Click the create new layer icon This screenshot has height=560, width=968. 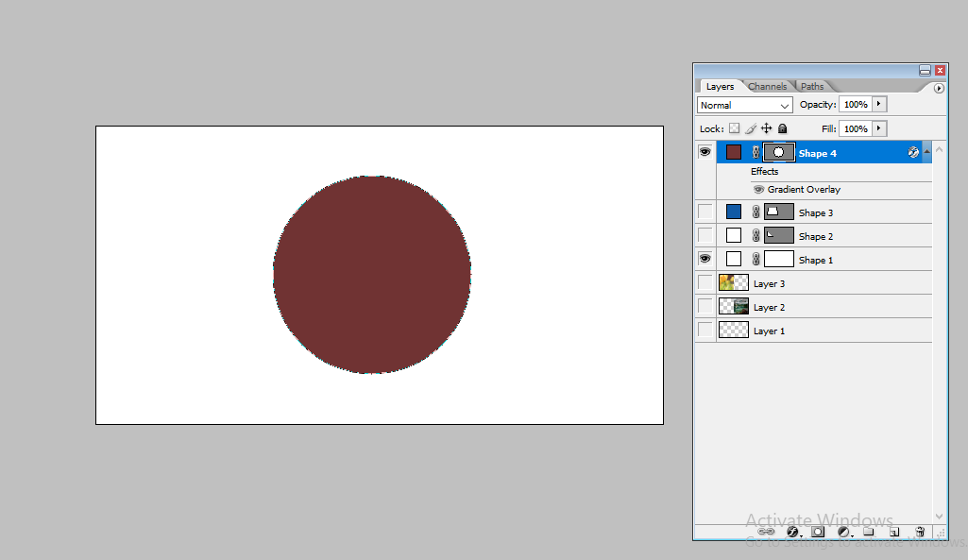tap(894, 532)
